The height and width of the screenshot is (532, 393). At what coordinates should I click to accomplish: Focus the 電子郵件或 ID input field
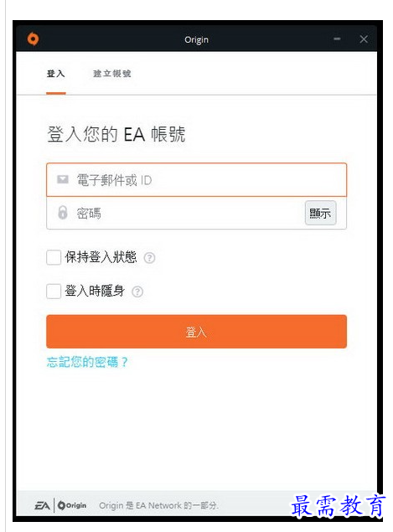point(196,180)
